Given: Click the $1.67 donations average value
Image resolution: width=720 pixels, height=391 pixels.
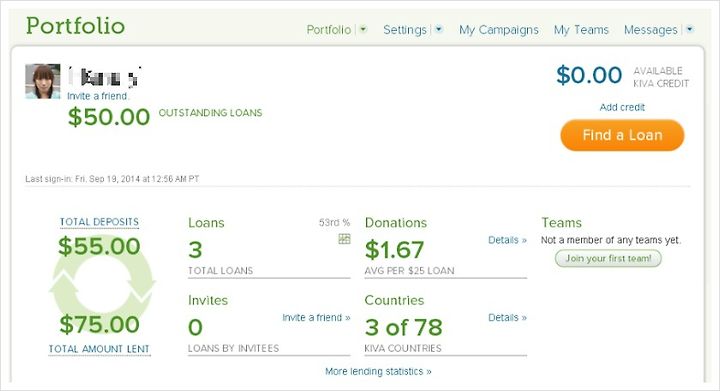Looking at the screenshot, I should pos(394,250).
